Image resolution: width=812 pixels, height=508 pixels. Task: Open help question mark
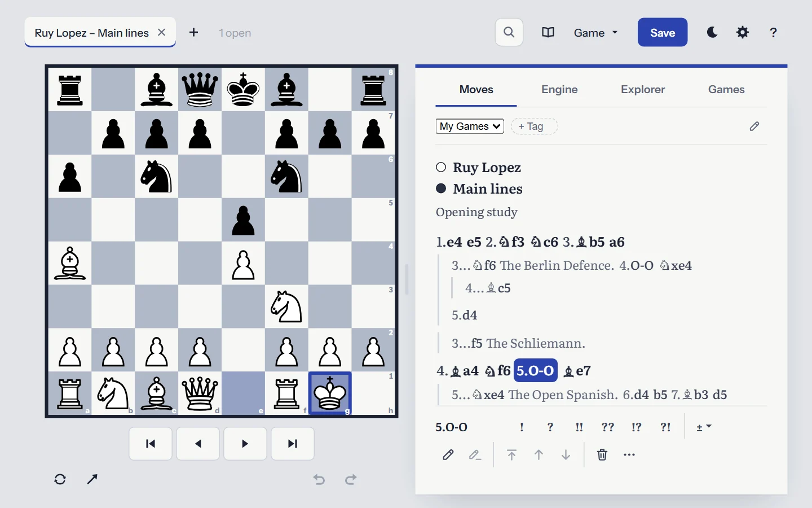pos(773,32)
